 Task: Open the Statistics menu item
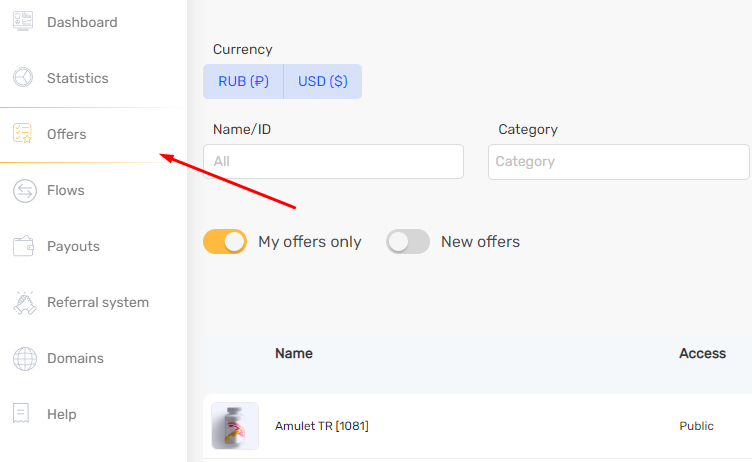pos(78,78)
